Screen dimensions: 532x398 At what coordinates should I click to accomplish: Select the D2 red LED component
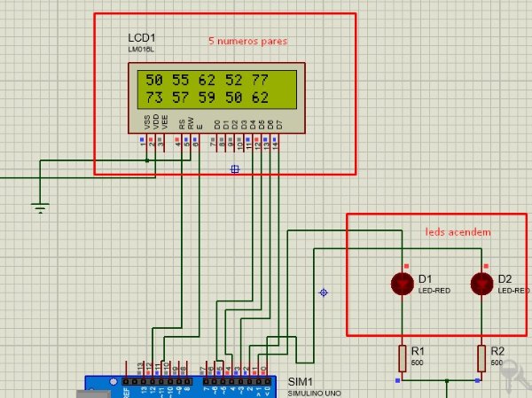click(x=481, y=284)
